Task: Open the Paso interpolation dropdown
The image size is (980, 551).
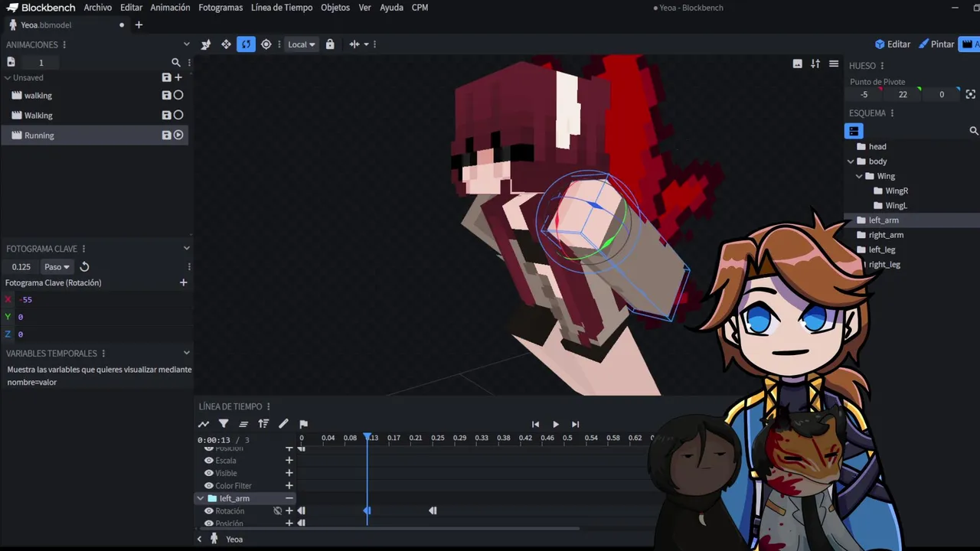Action: coord(57,267)
